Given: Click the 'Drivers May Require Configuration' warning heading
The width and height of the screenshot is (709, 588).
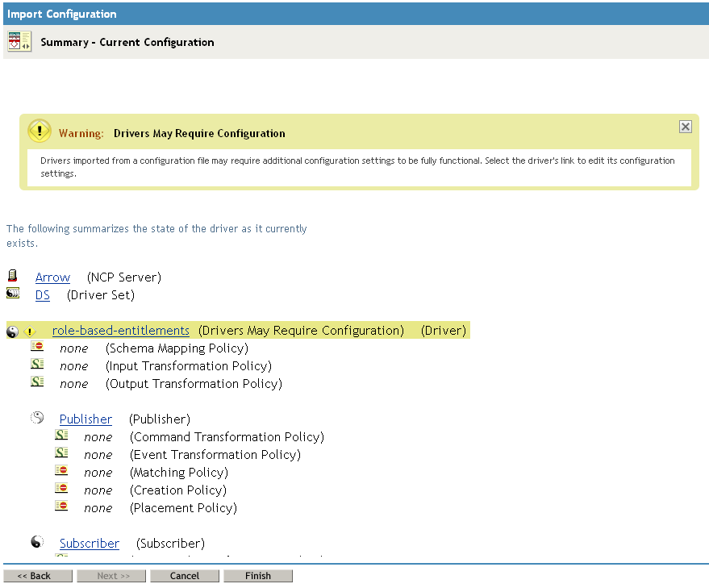Looking at the screenshot, I should (x=199, y=133).
